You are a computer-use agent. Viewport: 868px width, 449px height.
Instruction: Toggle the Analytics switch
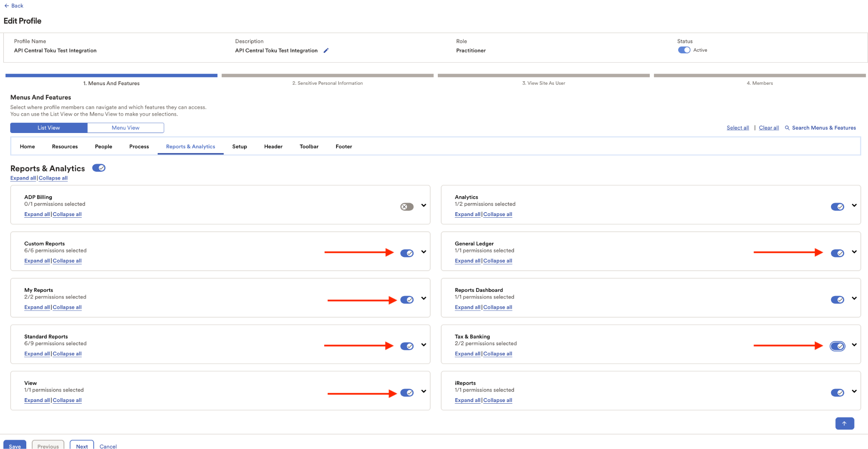click(837, 207)
